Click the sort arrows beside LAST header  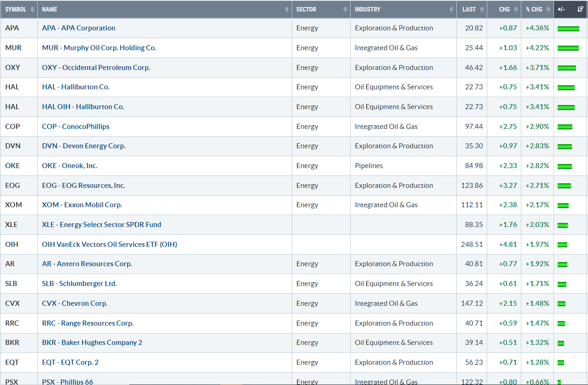click(482, 9)
